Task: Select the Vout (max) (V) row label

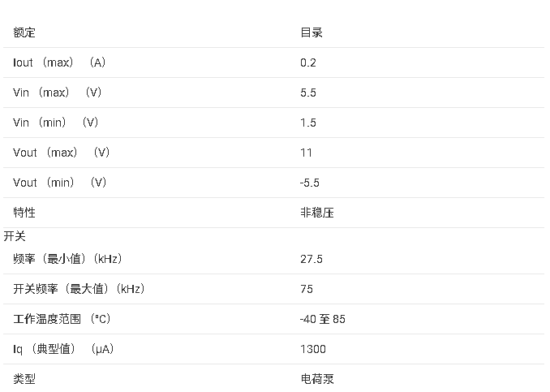Action: (62, 153)
